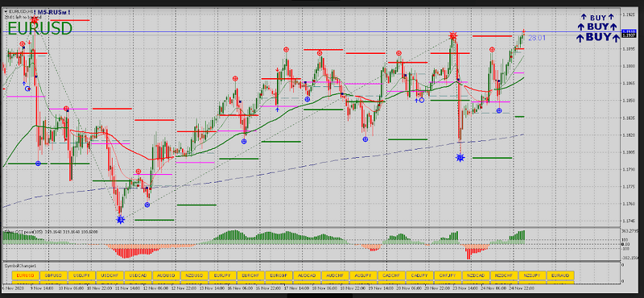Change chart symbol to EURAUD

pos(560,275)
